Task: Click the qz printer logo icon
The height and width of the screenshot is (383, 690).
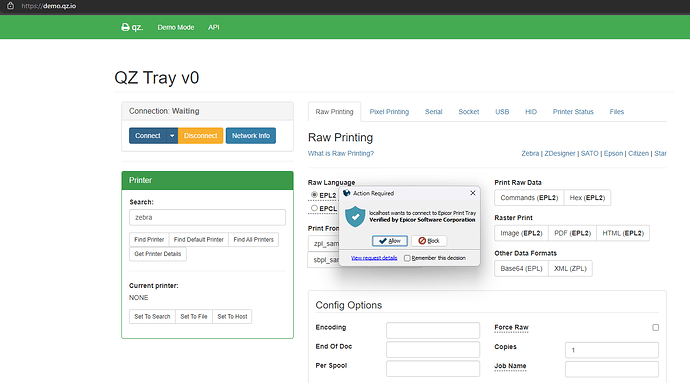Action: 125,27
